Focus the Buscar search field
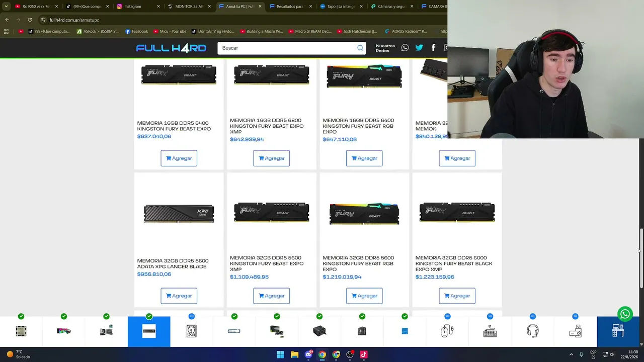The image size is (644, 362). (x=288, y=48)
